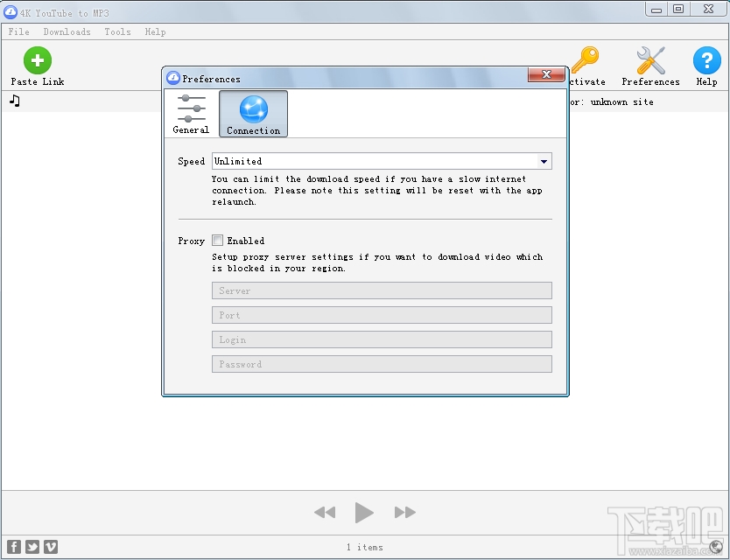Click the proxy Server input field

pos(381,290)
